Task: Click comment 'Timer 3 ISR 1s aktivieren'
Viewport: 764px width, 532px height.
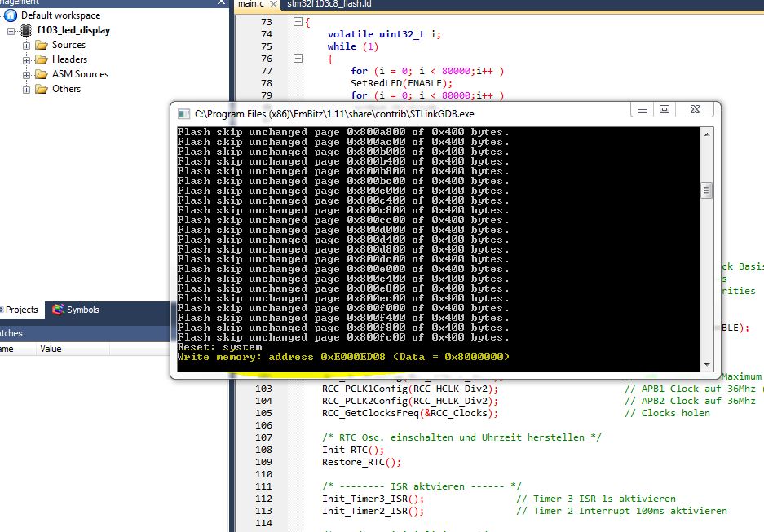Action: 596,499
